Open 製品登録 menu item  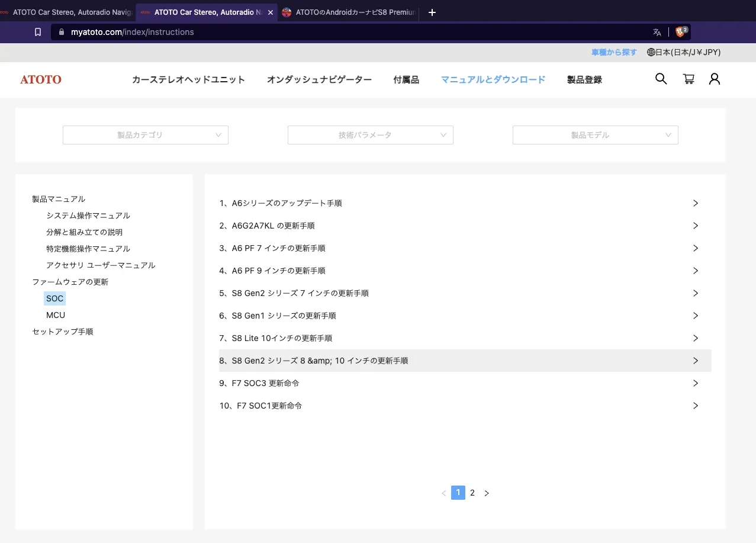[x=584, y=79]
